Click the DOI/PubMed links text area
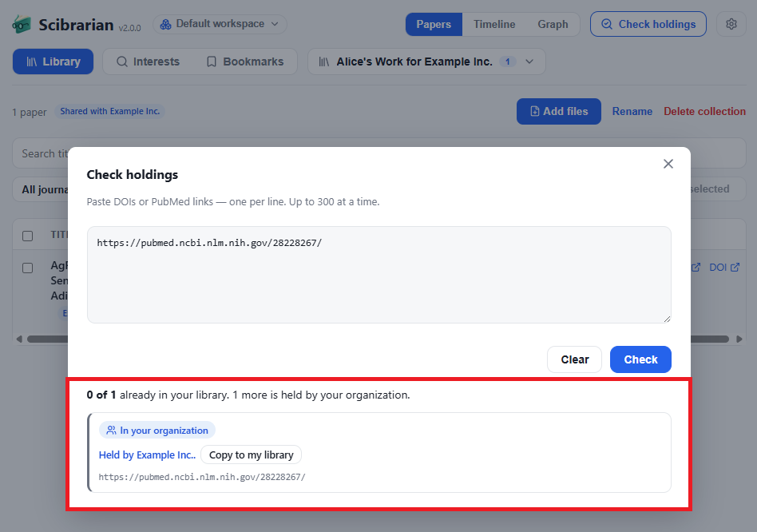 click(379, 275)
